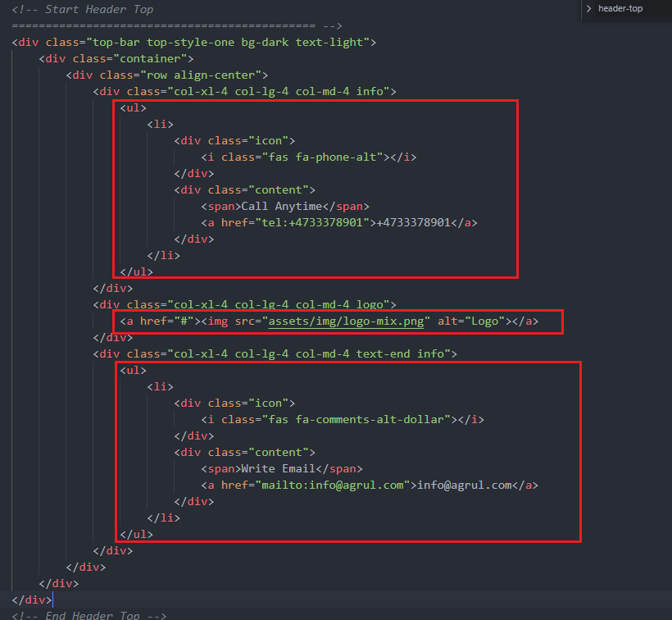672x620 pixels.
Task: Click the info@agrul.com anchor text
Action: click(x=465, y=485)
